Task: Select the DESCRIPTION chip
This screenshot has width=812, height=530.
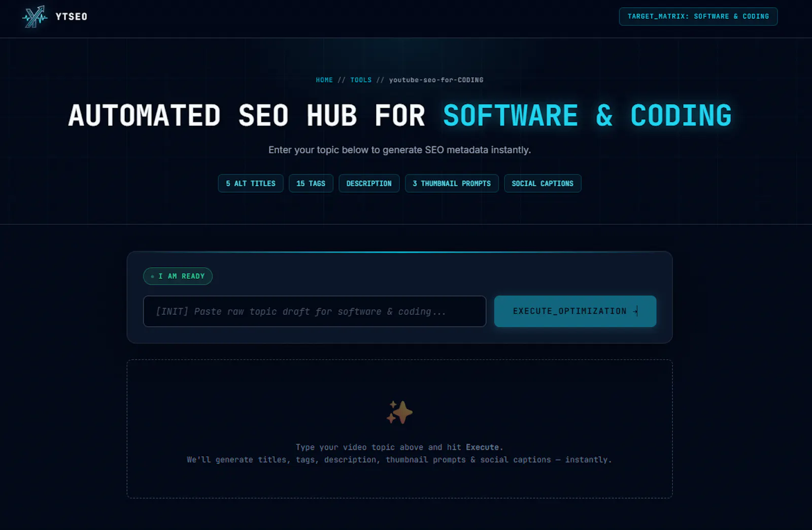Action: click(x=369, y=183)
